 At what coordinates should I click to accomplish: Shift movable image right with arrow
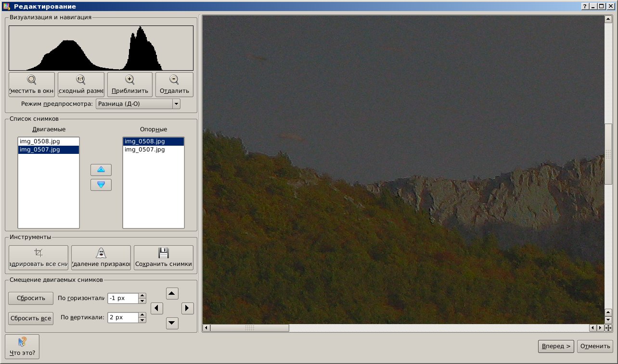click(x=188, y=308)
